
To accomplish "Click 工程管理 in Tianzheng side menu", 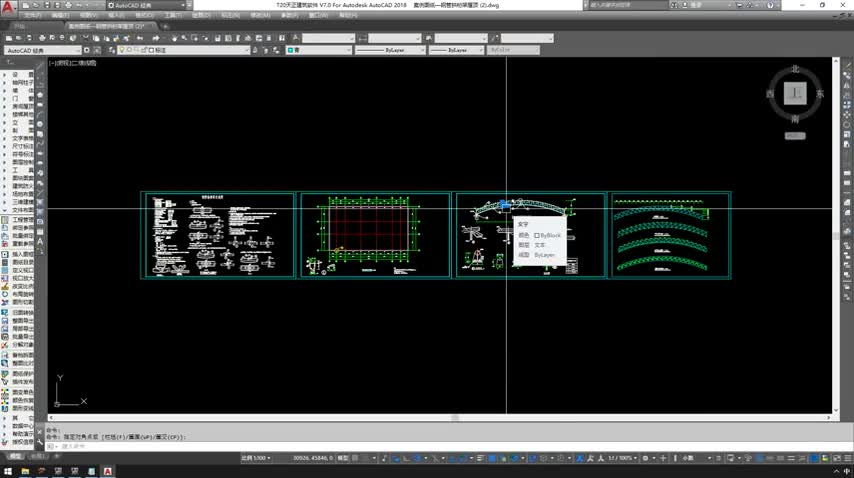I will (22, 220).
